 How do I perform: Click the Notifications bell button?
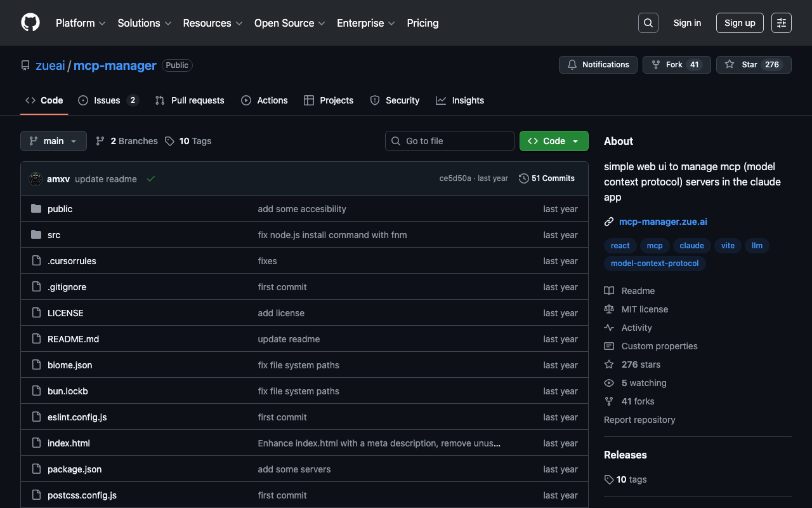click(x=598, y=65)
